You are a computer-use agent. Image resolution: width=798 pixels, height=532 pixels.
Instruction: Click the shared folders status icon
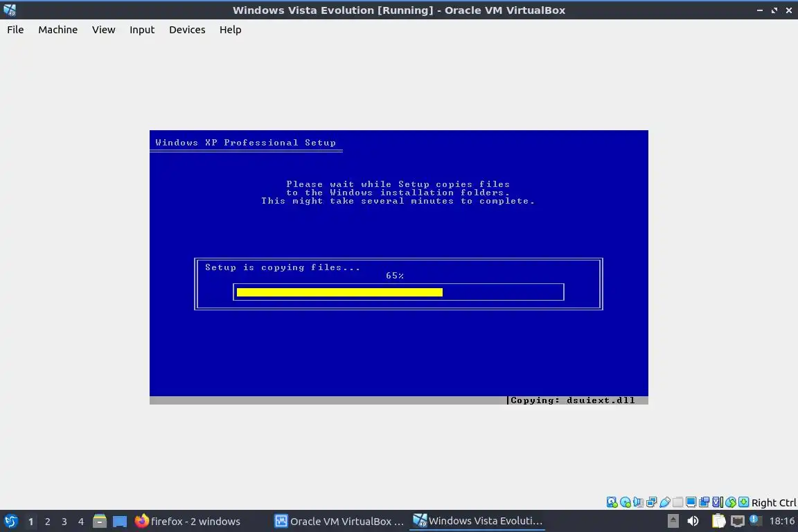click(x=678, y=502)
